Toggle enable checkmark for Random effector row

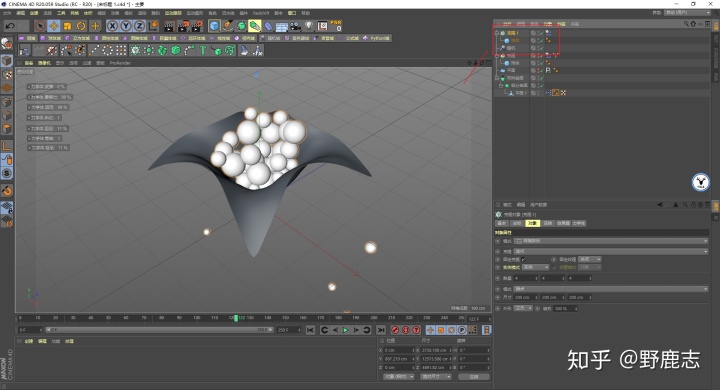point(541,48)
